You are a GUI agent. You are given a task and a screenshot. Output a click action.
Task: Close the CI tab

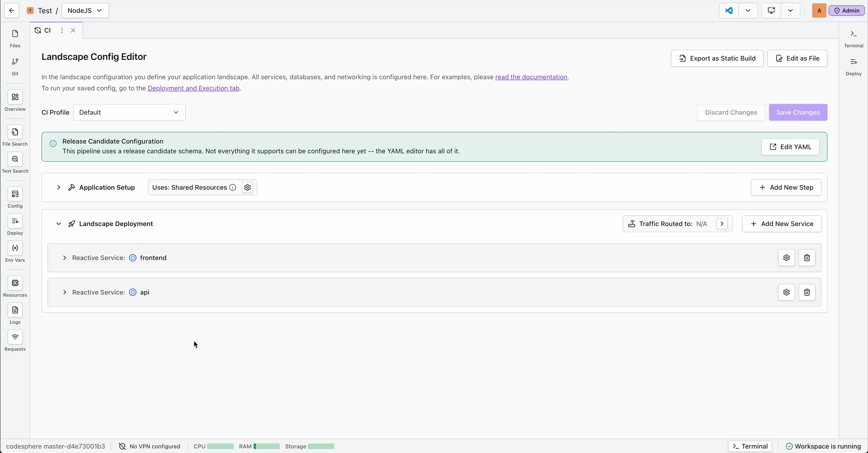pos(73,30)
